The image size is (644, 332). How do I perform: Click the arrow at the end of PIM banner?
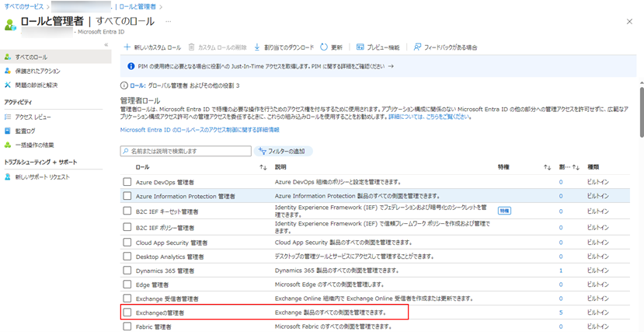[x=391, y=66]
